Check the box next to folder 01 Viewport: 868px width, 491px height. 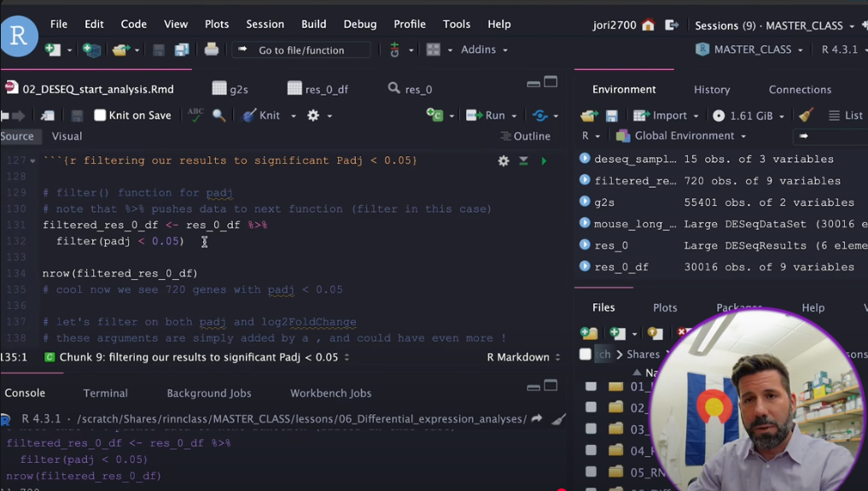(x=591, y=386)
